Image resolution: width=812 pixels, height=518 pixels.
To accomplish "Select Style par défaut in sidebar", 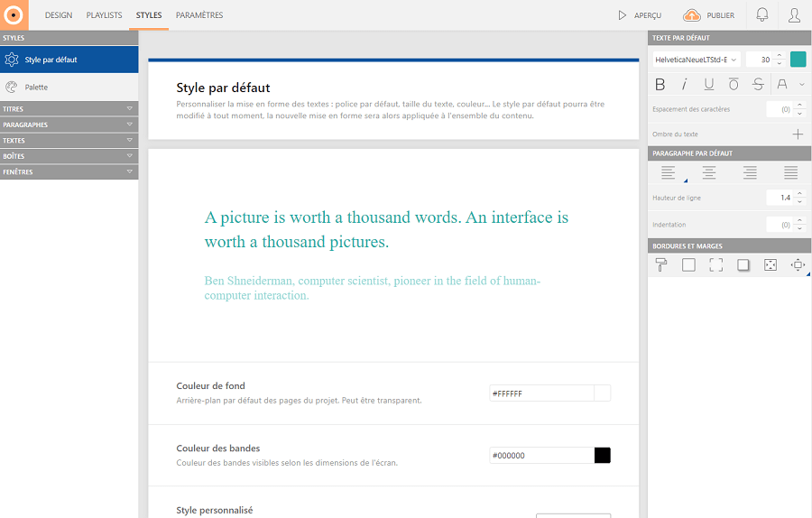I will tap(69, 60).
